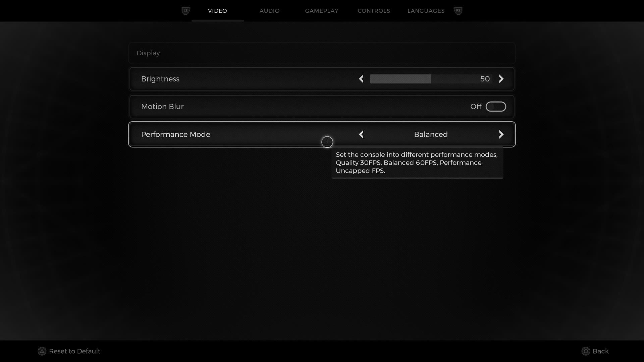Click the Motion Blur Off label
644x362 pixels.
click(x=476, y=107)
